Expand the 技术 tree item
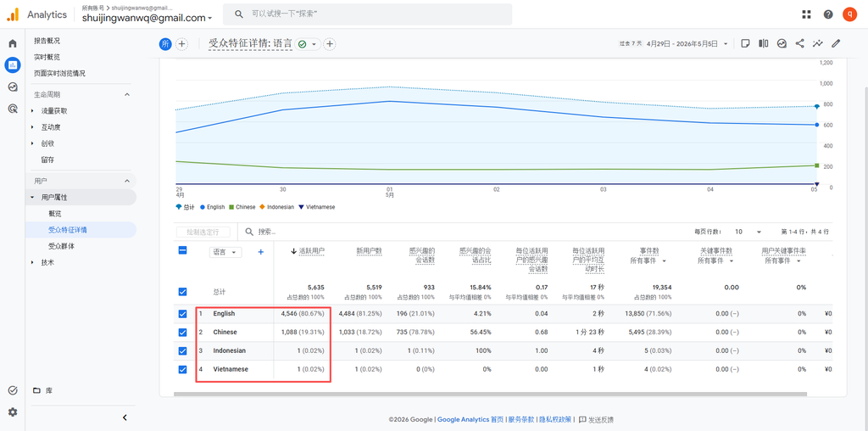This screenshot has height=431, width=868. tap(33, 263)
